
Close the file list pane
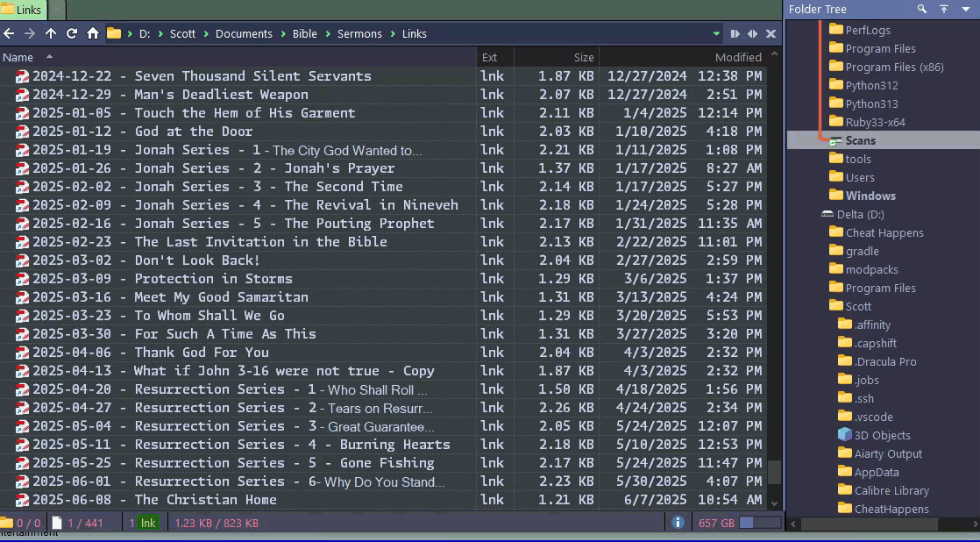[x=771, y=33]
